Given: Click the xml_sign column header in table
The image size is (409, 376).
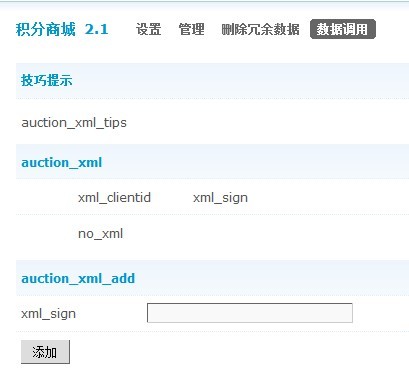Looking at the screenshot, I should (220, 198).
